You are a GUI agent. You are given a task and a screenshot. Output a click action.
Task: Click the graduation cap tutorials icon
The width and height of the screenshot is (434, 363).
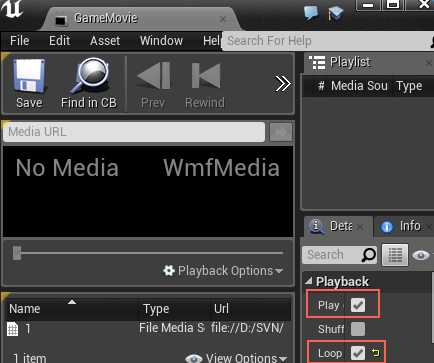[x=336, y=14]
